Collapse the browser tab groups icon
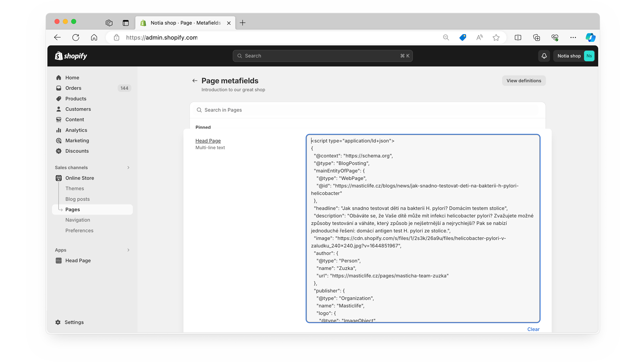The height and width of the screenshot is (362, 644). click(x=109, y=23)
